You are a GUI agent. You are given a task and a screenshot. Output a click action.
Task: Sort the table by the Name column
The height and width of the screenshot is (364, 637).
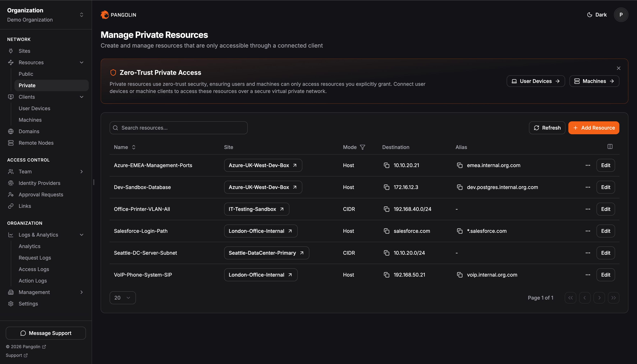click(x=133, y=147)
